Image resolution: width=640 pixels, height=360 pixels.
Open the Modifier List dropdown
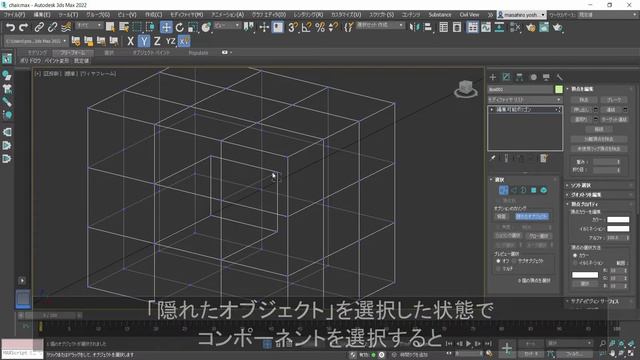525,100
